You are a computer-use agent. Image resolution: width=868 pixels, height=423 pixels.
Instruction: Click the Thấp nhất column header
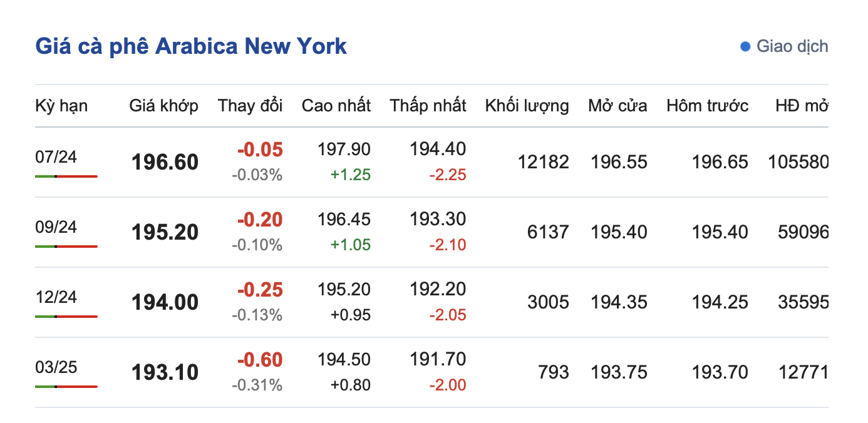428,106
